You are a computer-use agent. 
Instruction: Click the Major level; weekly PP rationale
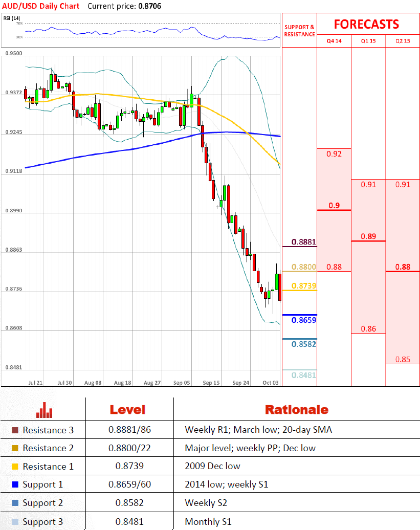[250, 448]
